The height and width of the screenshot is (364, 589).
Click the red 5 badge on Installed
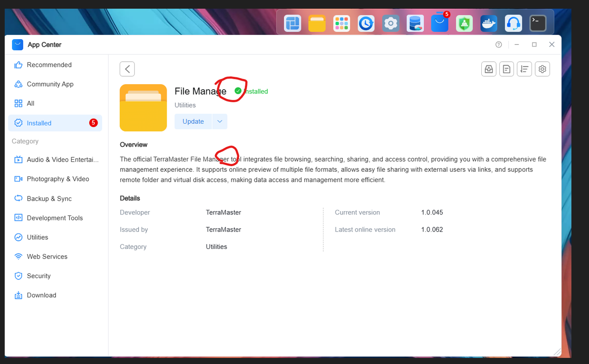click(x=93, y=123)
